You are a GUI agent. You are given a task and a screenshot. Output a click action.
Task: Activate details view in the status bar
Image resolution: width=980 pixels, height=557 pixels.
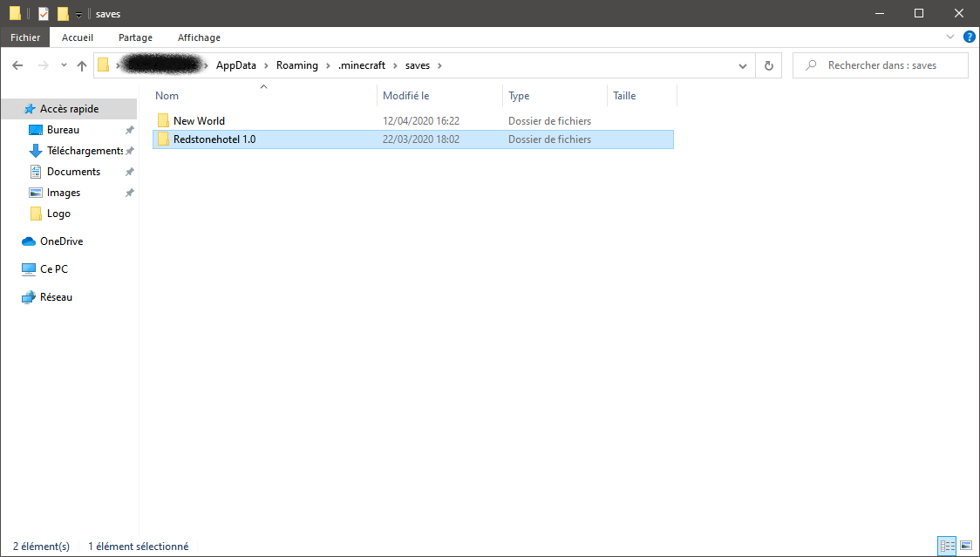[x=947, y=546]
